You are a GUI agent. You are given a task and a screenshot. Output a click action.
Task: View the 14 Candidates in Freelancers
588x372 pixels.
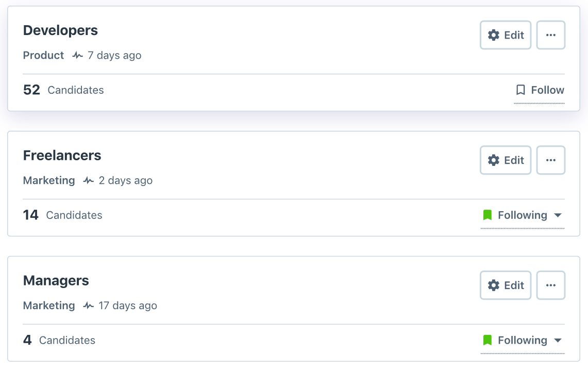62,215
